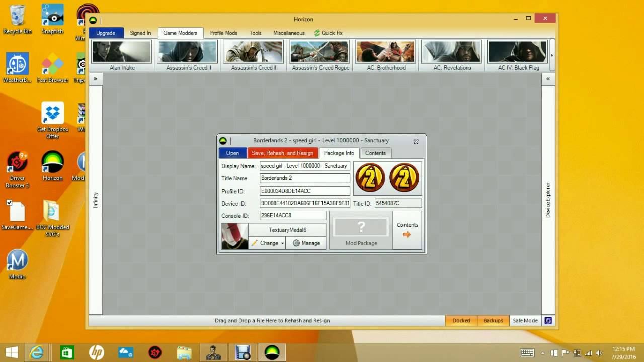
Task: Open the Windows Start button
Action: pyautogui.click(x=12, y=352)
